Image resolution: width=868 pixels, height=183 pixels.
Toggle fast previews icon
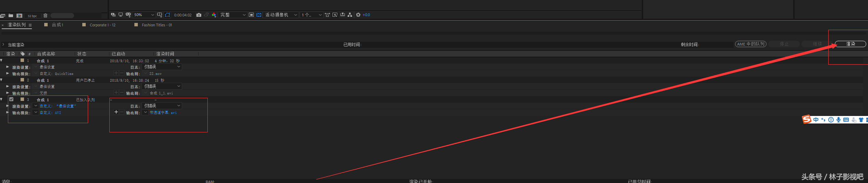click(335, 15)
